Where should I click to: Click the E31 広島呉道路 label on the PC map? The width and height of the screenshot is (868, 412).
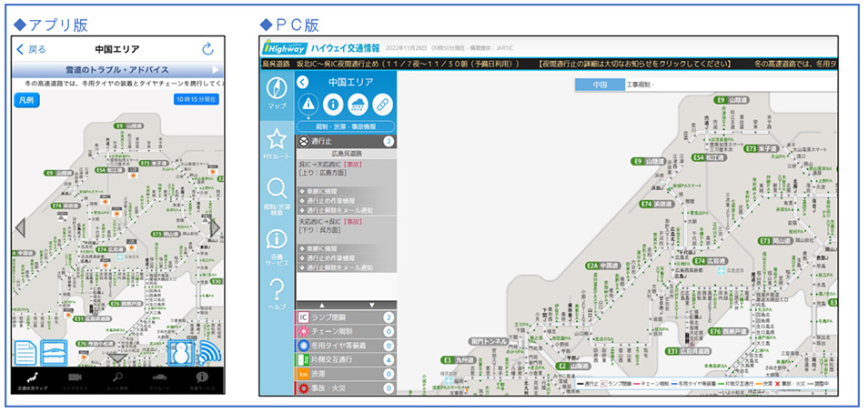tap(689, 351)
